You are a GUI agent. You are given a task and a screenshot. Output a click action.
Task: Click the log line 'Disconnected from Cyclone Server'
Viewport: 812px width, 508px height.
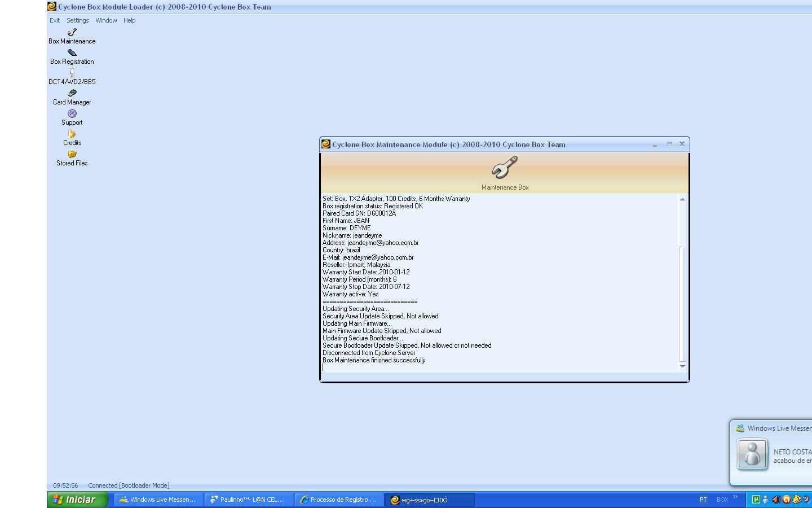[369, 353]
